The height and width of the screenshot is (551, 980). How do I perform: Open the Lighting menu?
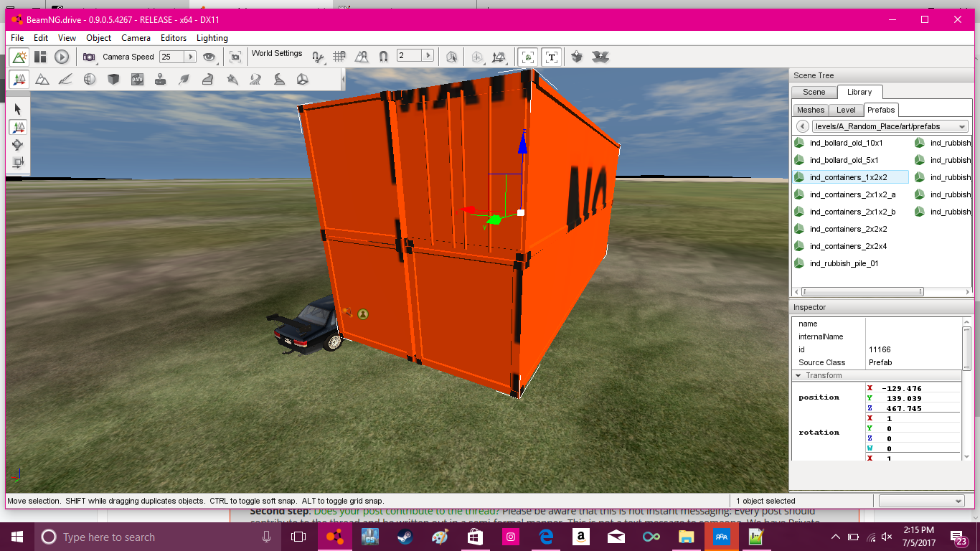click(x=212, y=38)
